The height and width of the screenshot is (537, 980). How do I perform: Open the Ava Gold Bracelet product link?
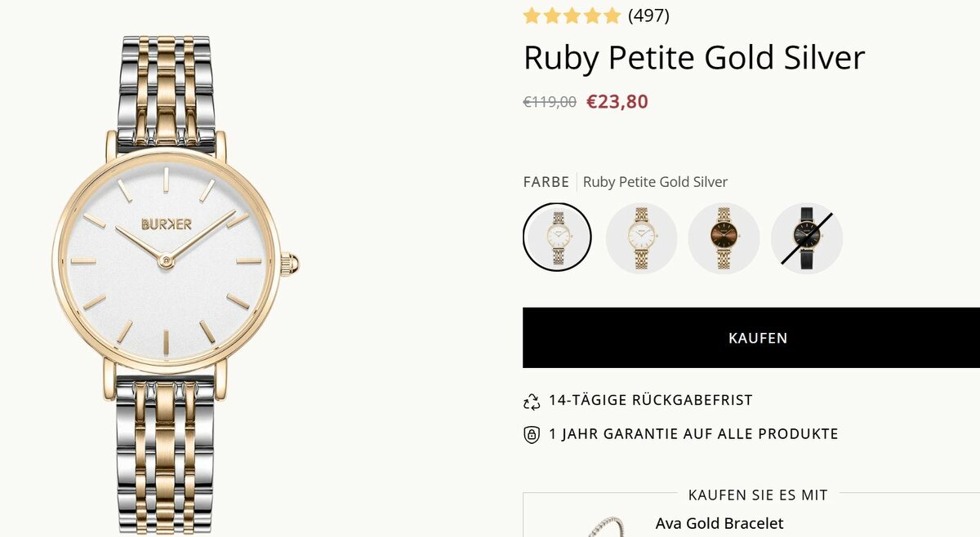(719, 523)
